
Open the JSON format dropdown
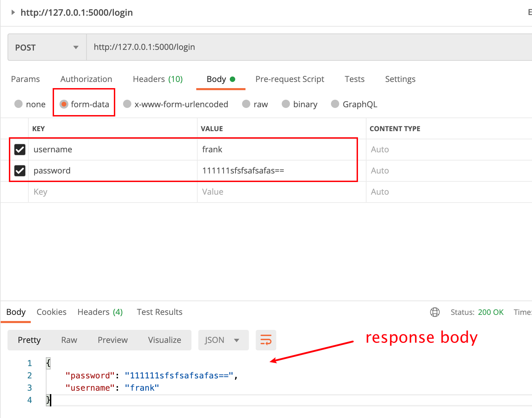(x=223, y=340)
